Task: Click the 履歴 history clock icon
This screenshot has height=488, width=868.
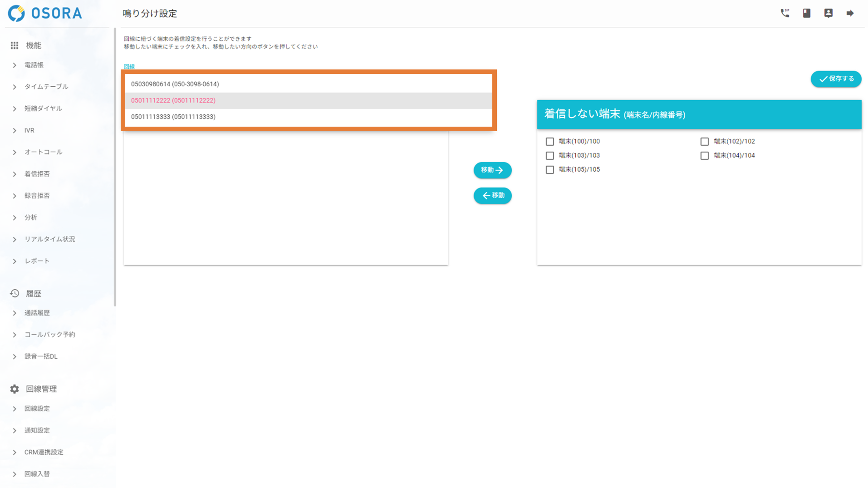Action: click(x=15, y=294)
